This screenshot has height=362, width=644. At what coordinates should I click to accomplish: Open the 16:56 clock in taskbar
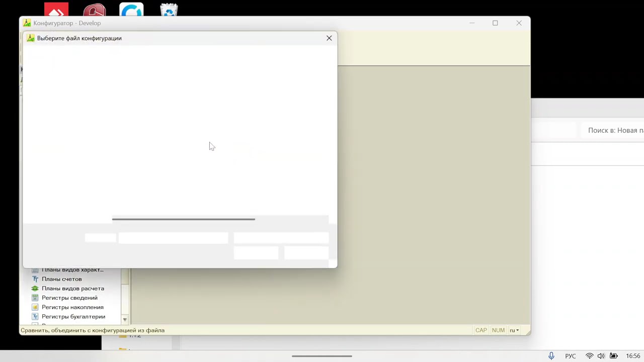pyautogui.click(x=633, y=356)
